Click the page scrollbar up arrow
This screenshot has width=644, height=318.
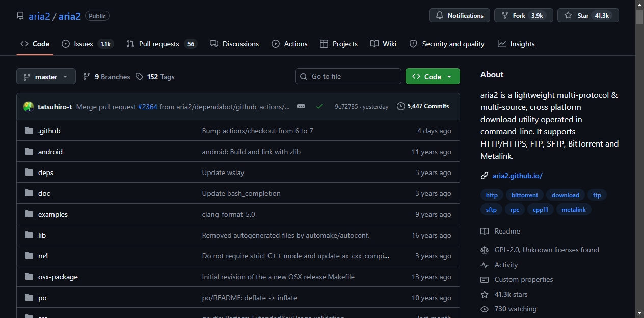pos(639,5)
